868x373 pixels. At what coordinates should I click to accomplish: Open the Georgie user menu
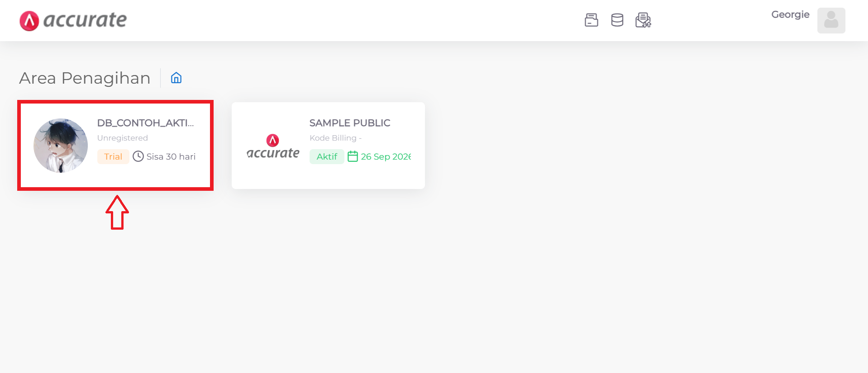tap(790, 15)
